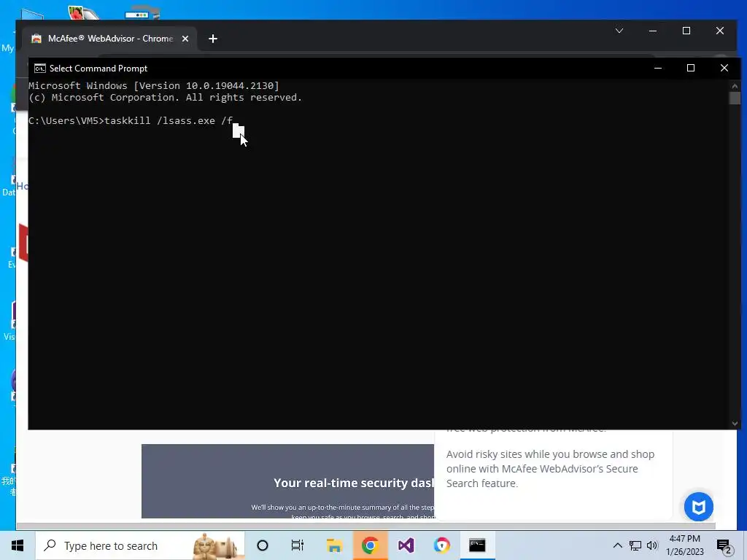Screen dimensions: 747x560
Task: Click '(c) Microsoft Corporation. All rights reserved.' line
Action: click(x=166, y=98)
